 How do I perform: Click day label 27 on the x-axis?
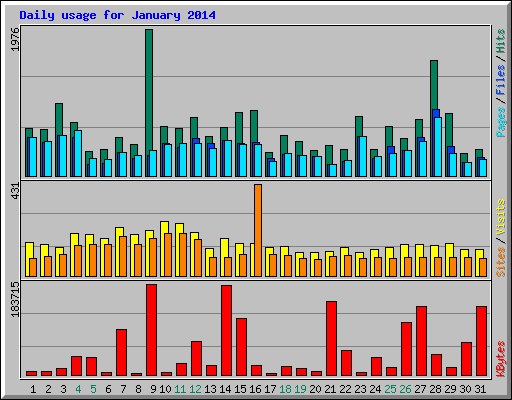point(420,389)
